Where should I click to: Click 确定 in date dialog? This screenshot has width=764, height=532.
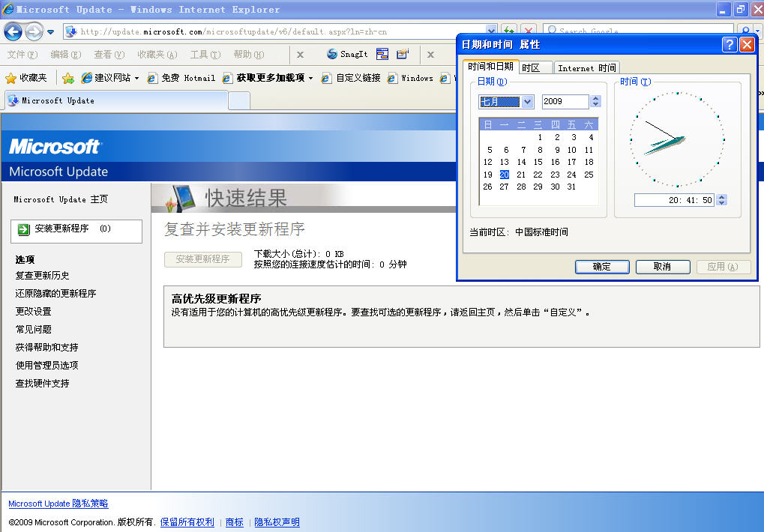coord(602,267)
